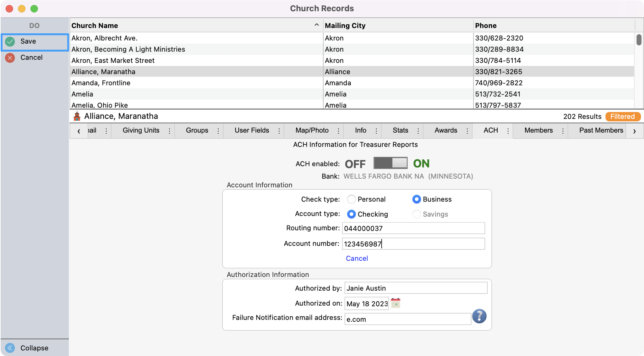This screenshot has height=356, width=644.
Task: Click in the Routing number field
Action: (x=413, y=228)
